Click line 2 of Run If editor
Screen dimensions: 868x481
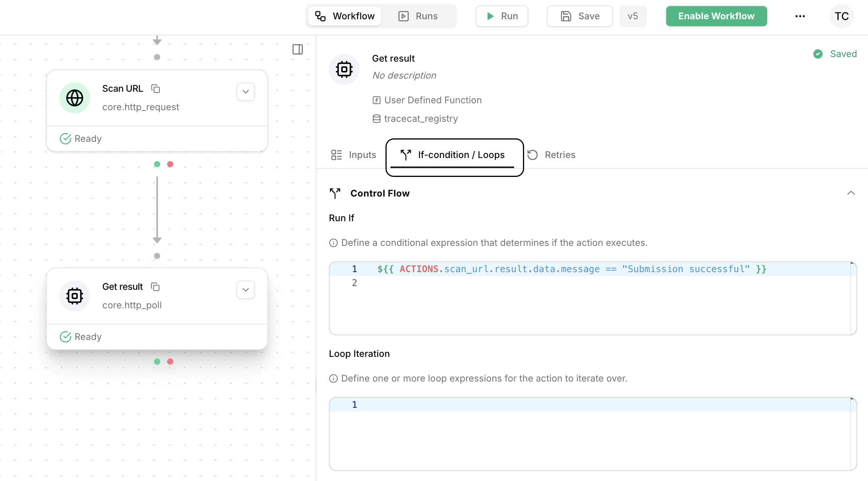[593, 283]
